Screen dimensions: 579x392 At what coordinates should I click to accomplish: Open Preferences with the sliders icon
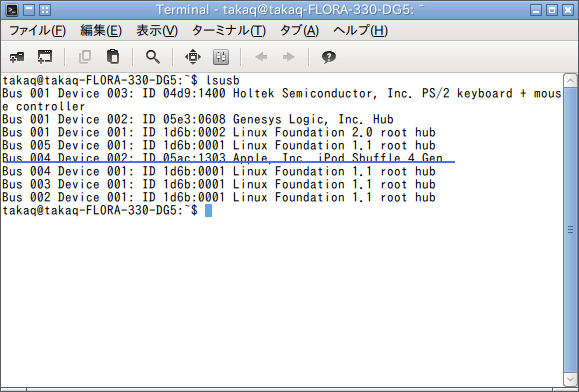click(x=221, y=57)
